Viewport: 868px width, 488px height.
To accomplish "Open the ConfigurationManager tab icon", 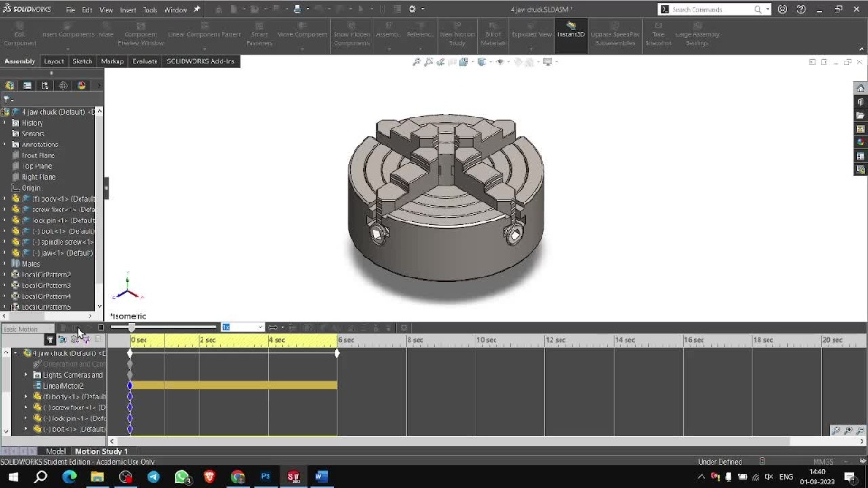I will pyautogui.click(x=45, y=86).
